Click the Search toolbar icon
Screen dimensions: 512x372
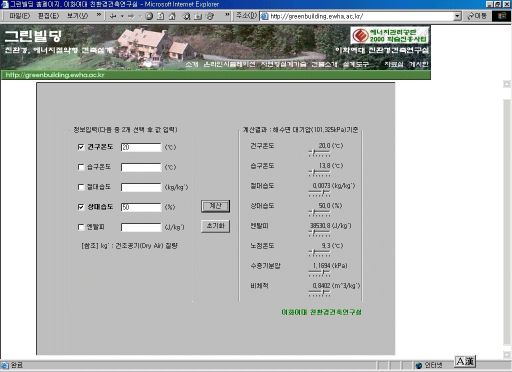tap(187, 16)
